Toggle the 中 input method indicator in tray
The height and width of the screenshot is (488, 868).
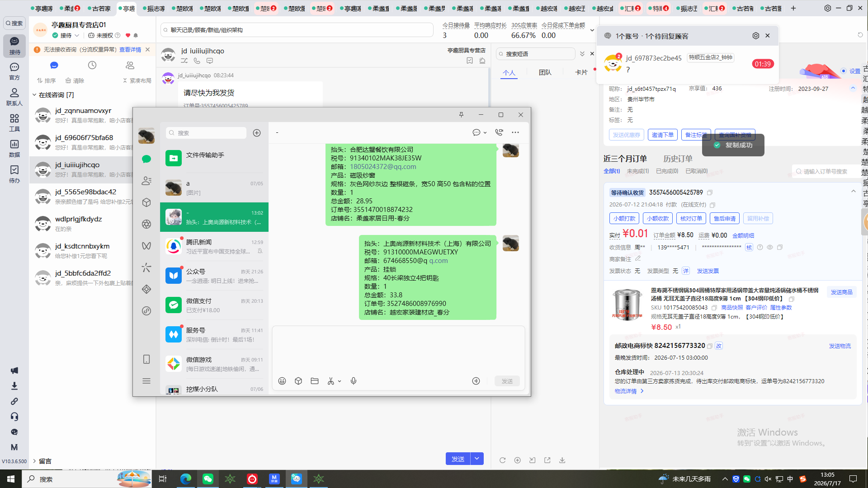790,479
